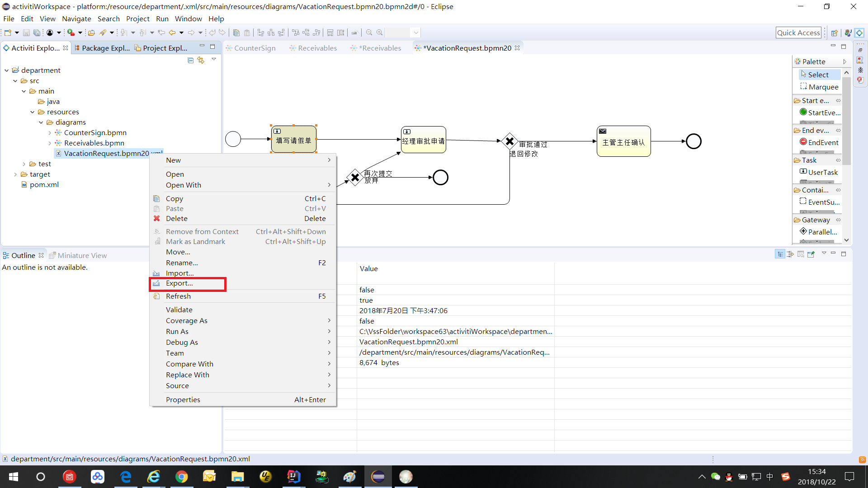Click the Zoom In magnifier icon

click(x=380, y=33)
